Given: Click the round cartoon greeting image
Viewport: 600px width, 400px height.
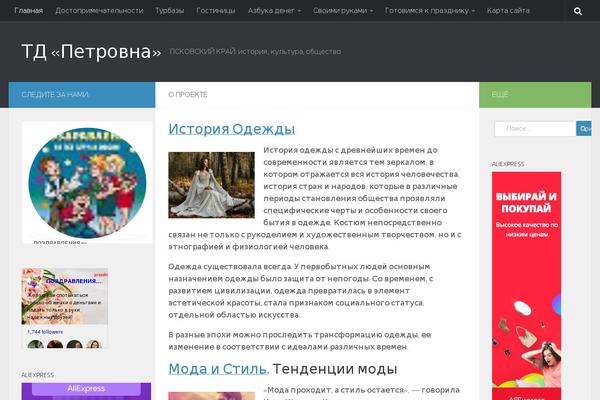Looking at the screenshot, I should [87, 183].
